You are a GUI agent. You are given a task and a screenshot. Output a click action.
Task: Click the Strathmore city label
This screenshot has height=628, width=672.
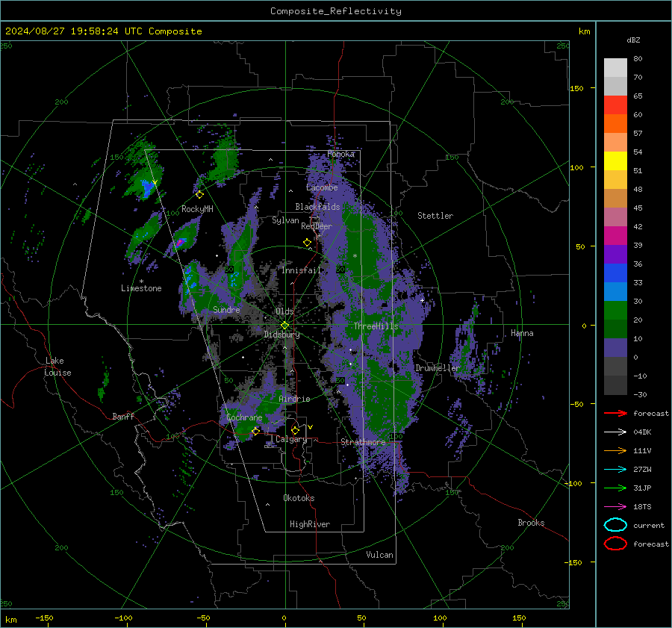363,442
